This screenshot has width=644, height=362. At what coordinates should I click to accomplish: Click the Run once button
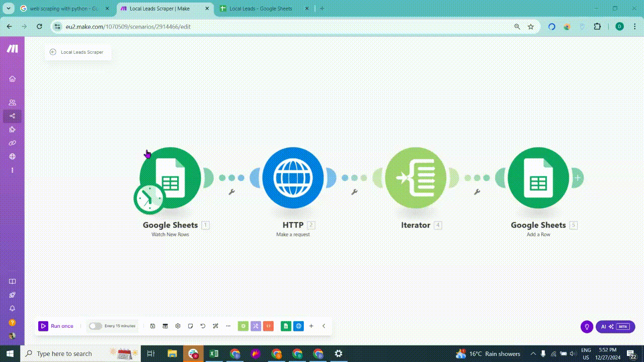(x=56, y=326)
